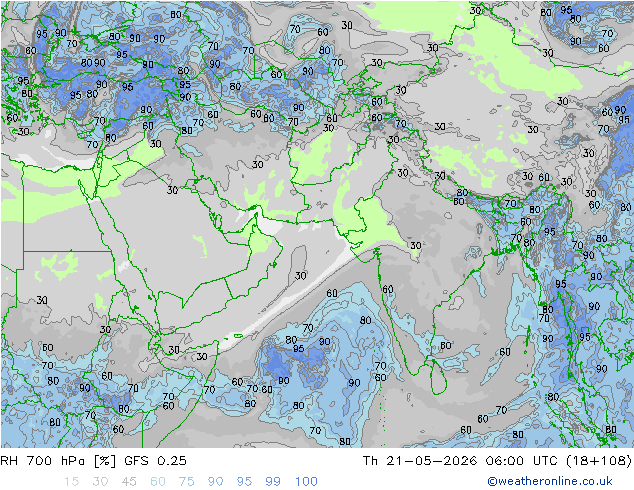Open the weatheronline.co.uk copyright link

(x=550, y=481)
